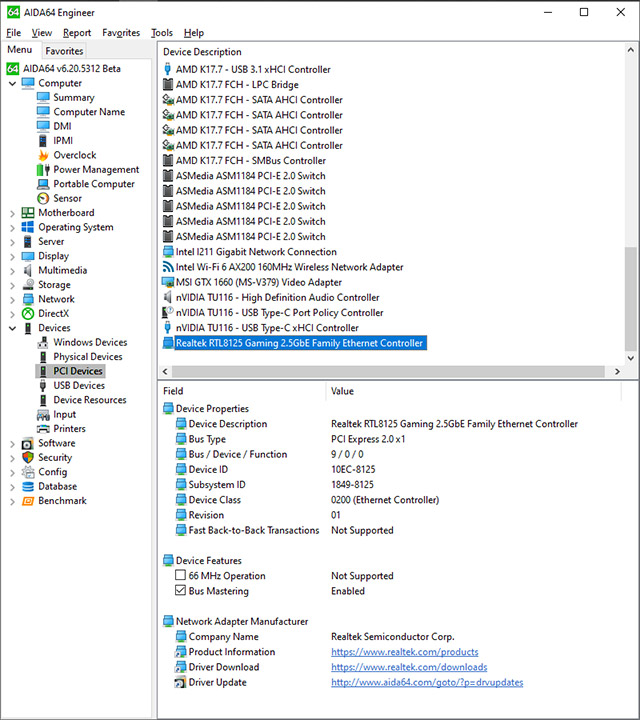Click the Computer Name monitor icon

click(x=43, y=112)
